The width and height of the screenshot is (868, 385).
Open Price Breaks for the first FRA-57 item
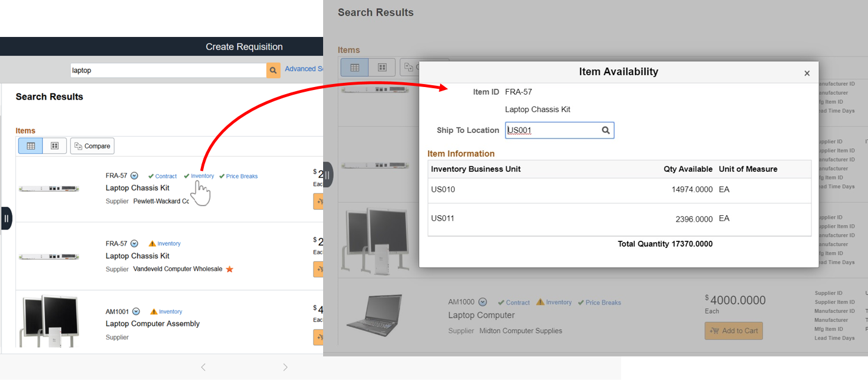coord(241,176)
